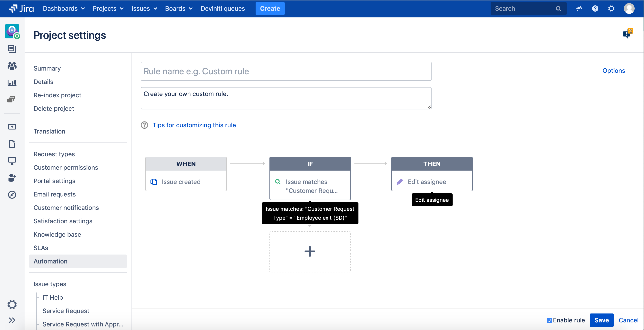
Task: Click the Save button
Action: click(601, 320)
